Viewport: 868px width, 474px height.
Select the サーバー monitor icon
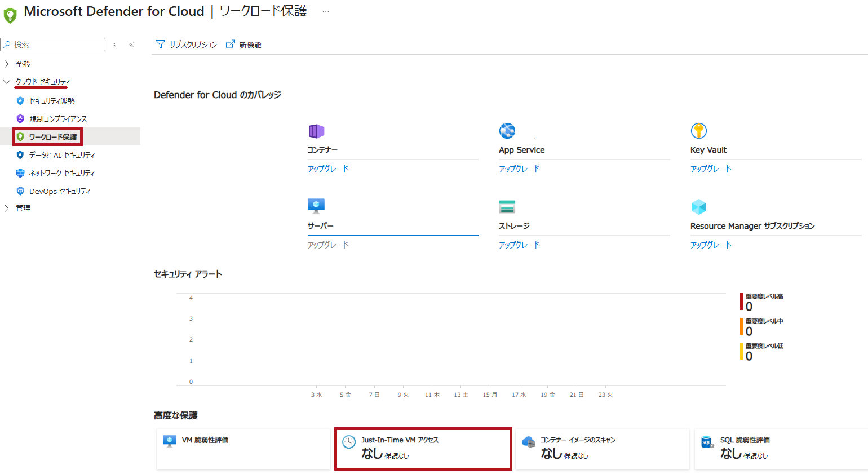316,206
